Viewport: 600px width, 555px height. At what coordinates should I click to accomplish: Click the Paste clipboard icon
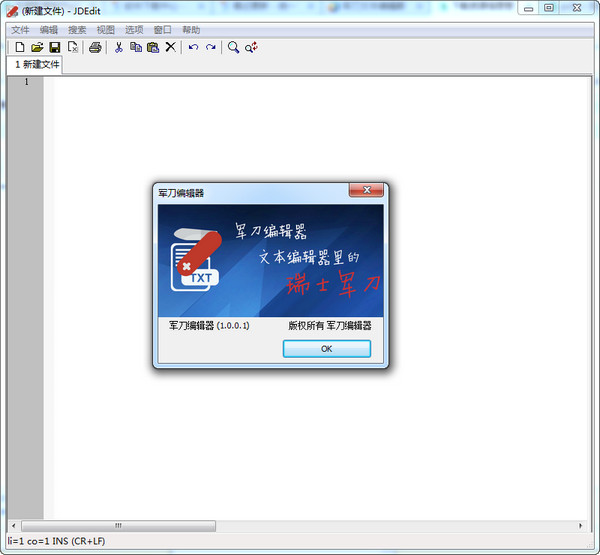[x=152, y=47]
